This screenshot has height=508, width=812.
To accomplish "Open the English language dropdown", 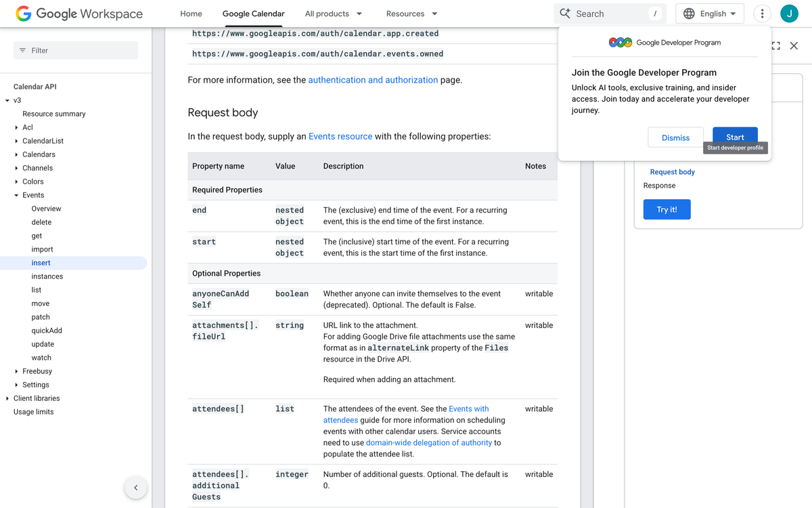I will coord(710,14).
